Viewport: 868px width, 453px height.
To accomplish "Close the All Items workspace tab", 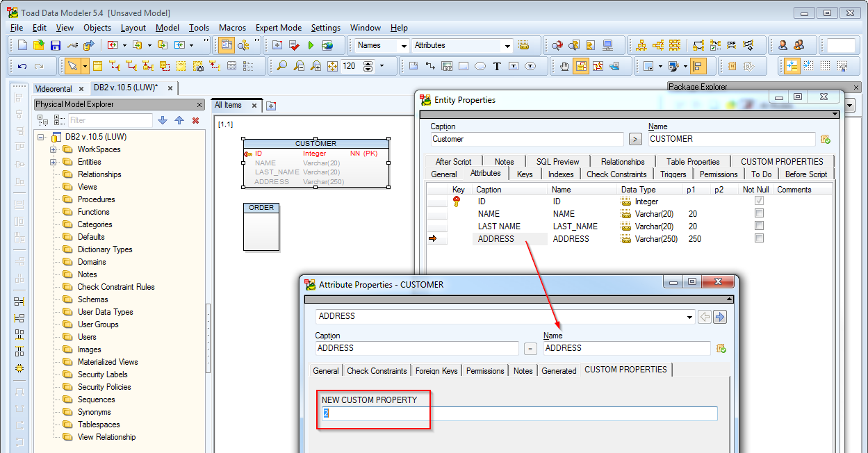I will click(254, 106).
